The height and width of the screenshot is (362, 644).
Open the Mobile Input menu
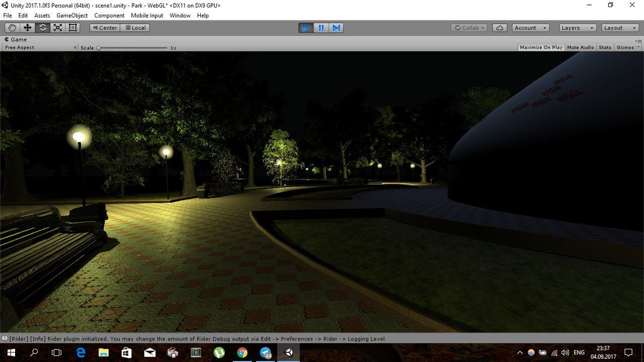pyautogui.click(x=147, y=16)
